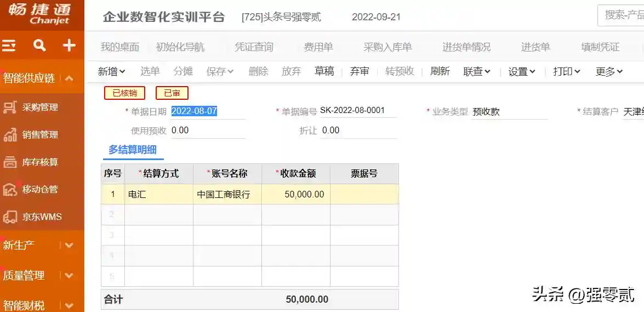The width and height of the screenshot is (644, 312).
Task: Expand the 新生产 section
Action: click(69, 245)
